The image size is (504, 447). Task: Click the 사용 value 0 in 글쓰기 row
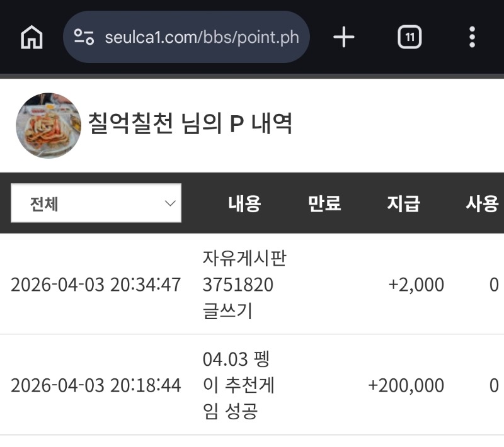pyautogui.click(x=494, y=285)
